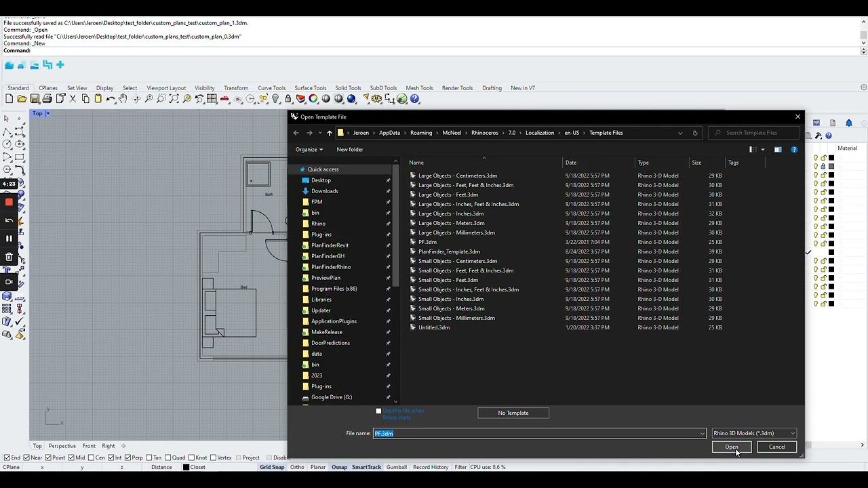Open recent locations dropdown beside navigation arrows
The width and height of the screenshot is (868, 488).
click(x=320, y=133)
